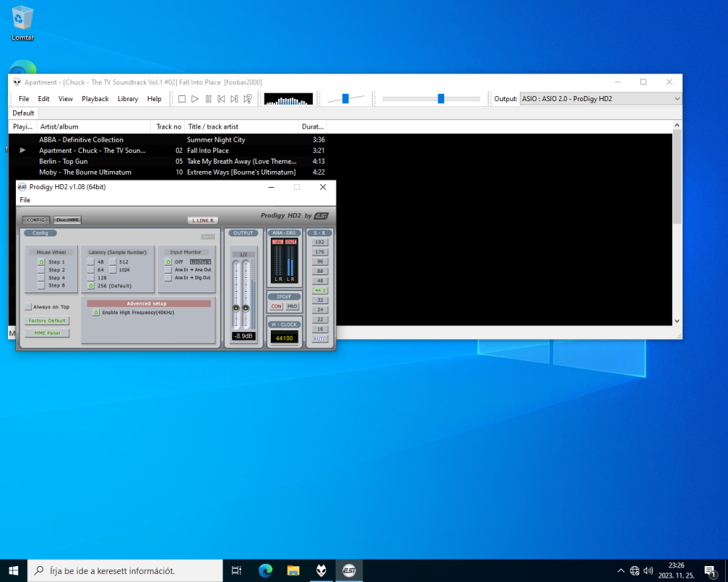Skip to previous track in foobar2000

pyautogui.click(x=221, y=99)
